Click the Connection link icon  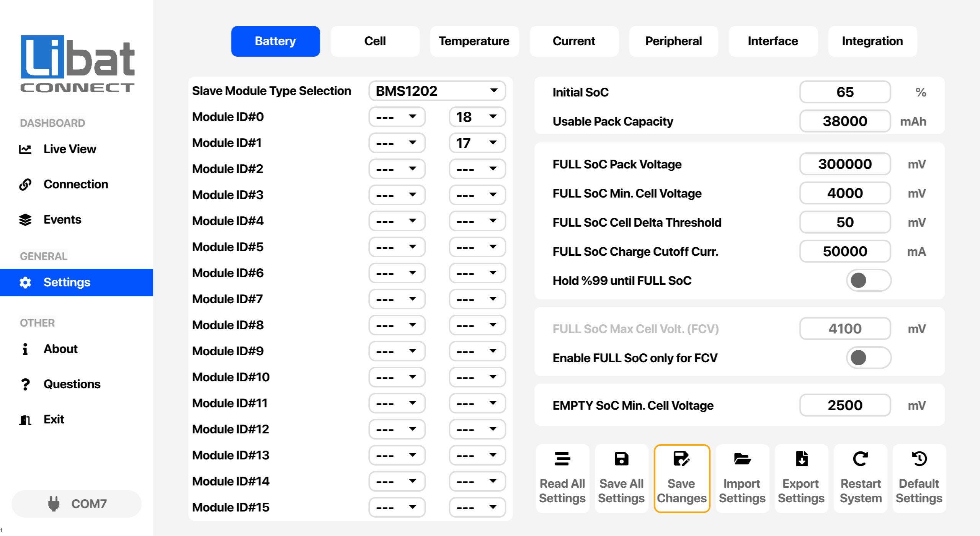25,185
